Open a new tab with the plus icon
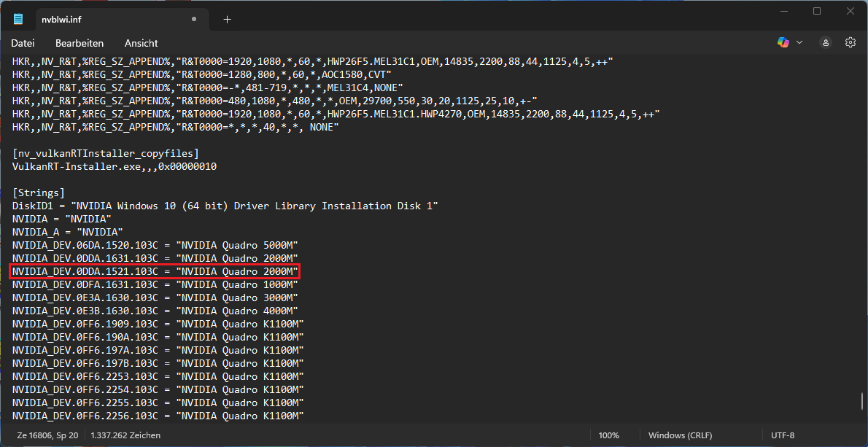868x447 pixels. tap(226, 19)
